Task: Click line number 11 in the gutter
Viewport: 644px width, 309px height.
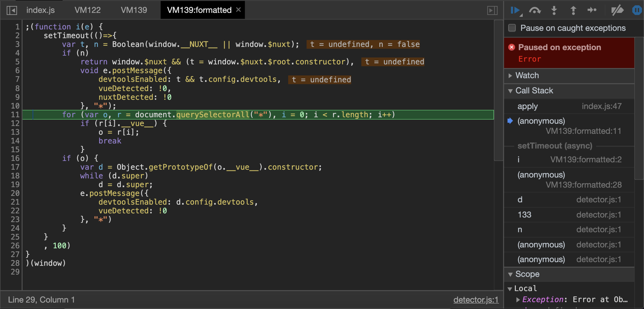Action: coord(15,115)
